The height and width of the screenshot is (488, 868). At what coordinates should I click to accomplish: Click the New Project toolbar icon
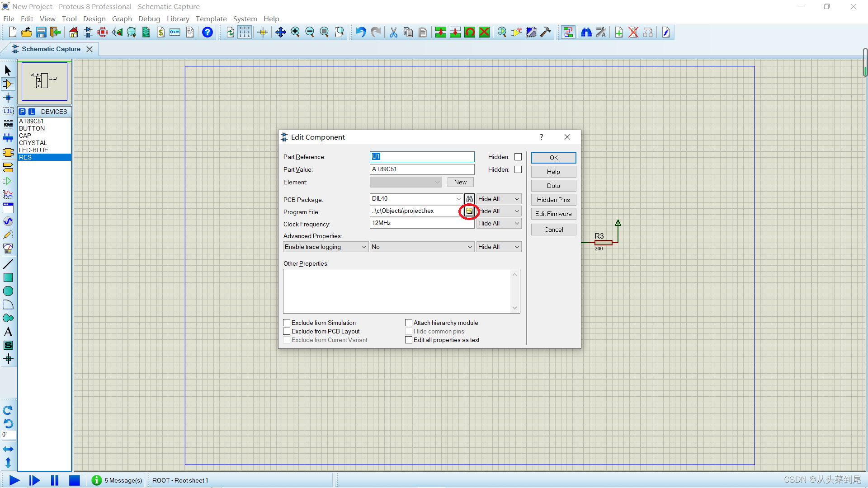point(12,32)
